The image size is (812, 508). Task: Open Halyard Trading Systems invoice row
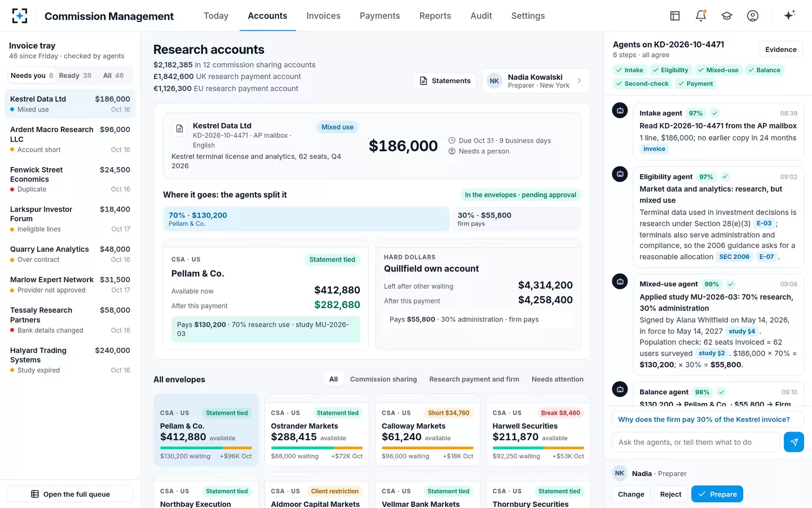(70, 360)
